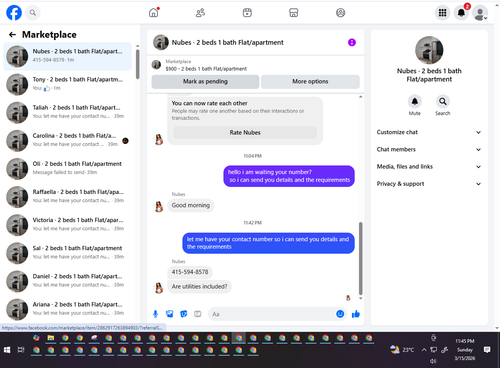Open the Friends icon in top bar
The width and height of the screenshot is (500, 368).
click(200, 13)
